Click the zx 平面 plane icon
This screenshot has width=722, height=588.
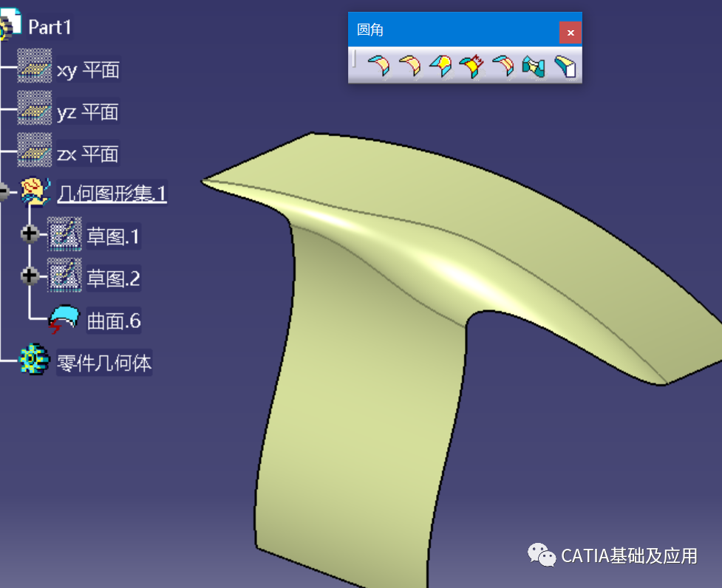[35, 150]
